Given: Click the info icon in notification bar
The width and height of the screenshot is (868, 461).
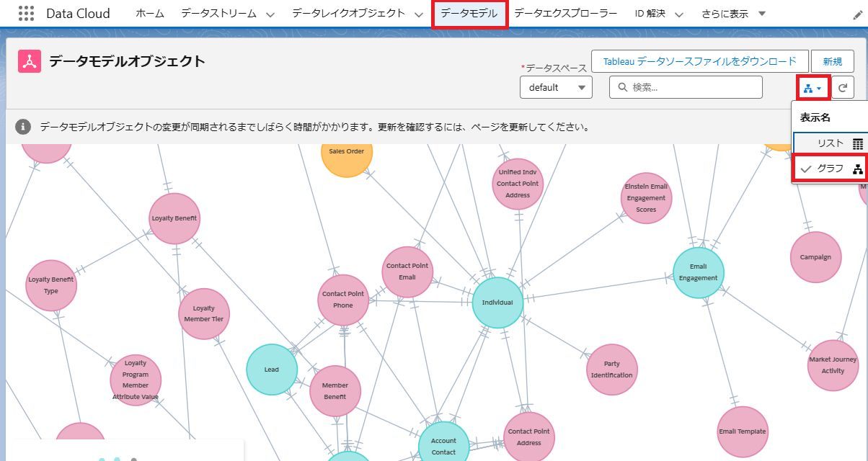Looking at the screenshot, I should (x=23, y=127).
